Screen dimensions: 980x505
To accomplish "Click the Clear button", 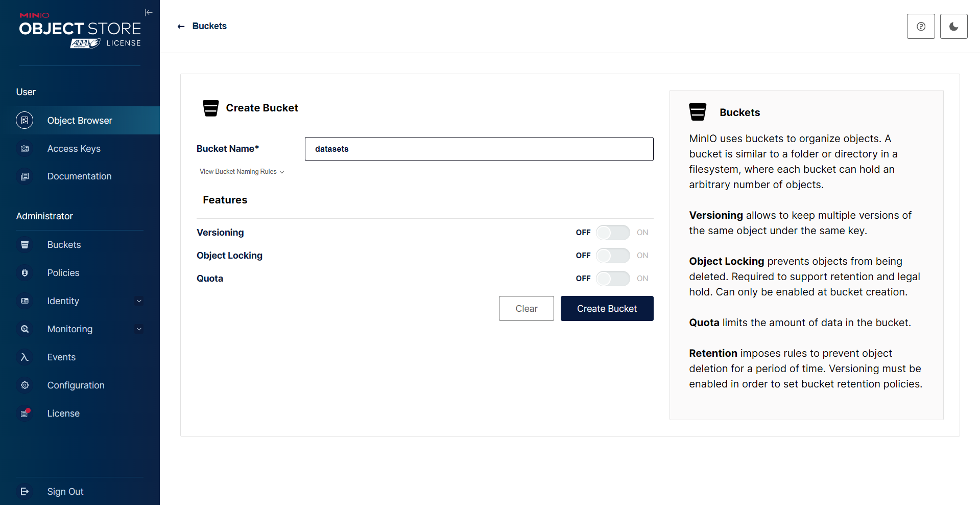I will click(526, 309).
